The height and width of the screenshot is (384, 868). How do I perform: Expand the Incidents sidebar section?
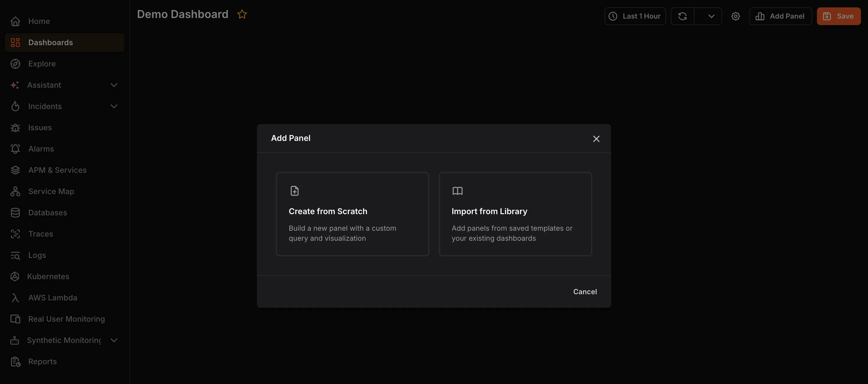point(114,106)
